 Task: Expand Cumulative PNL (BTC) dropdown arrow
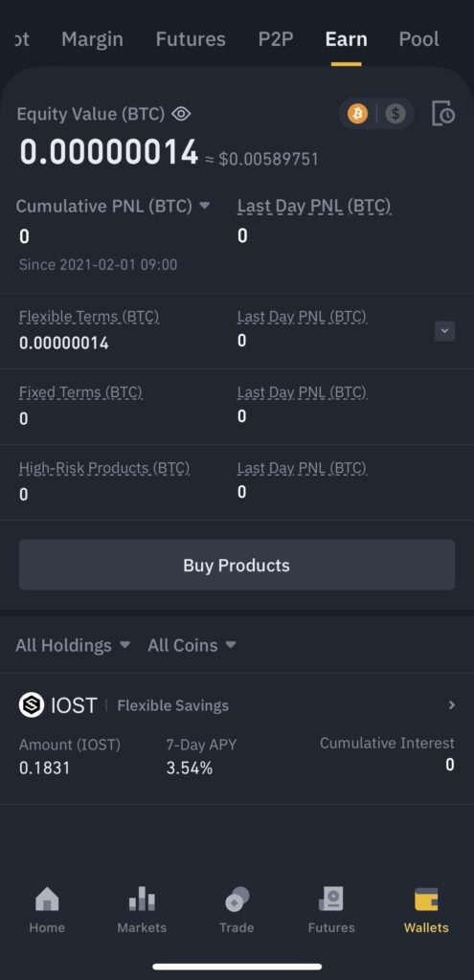[x=205, y=206]
